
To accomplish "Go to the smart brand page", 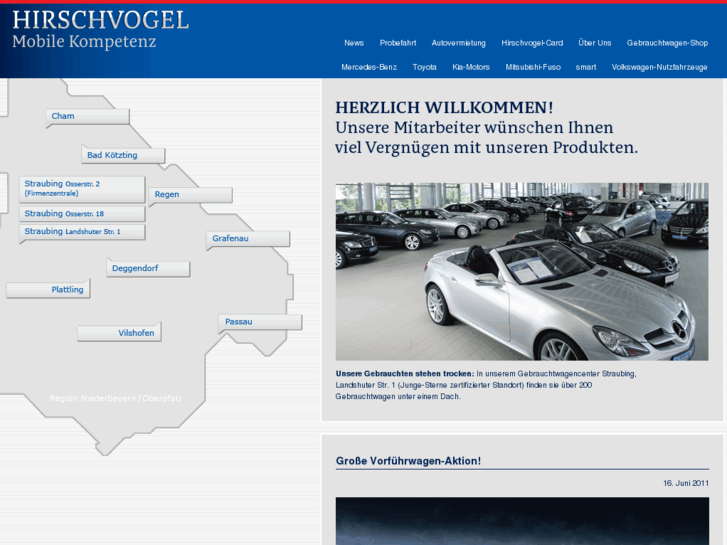I will pos(586,67).
